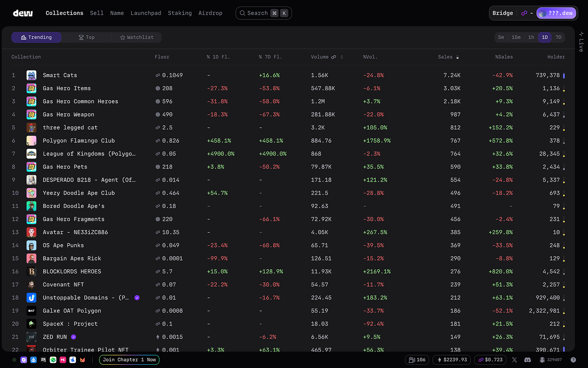This screenshot has height=368, width=588.
Task: Select the 5m time range
Action: (501, 37)
